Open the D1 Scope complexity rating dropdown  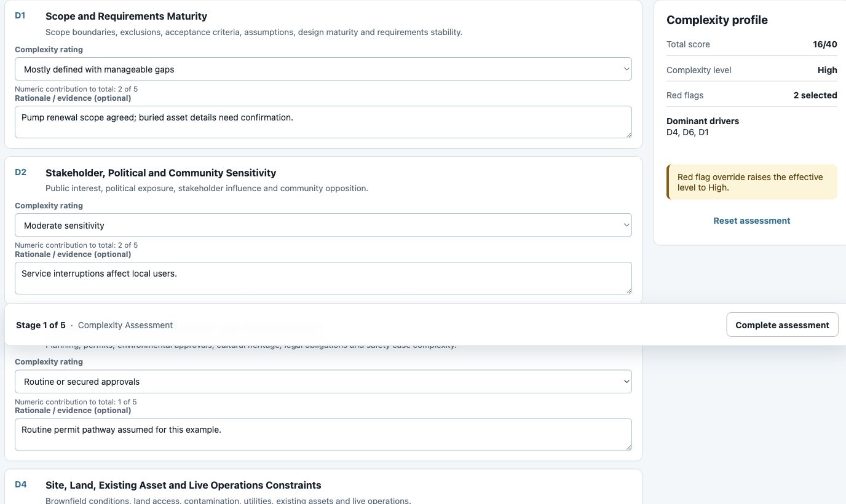pos(323,69)
